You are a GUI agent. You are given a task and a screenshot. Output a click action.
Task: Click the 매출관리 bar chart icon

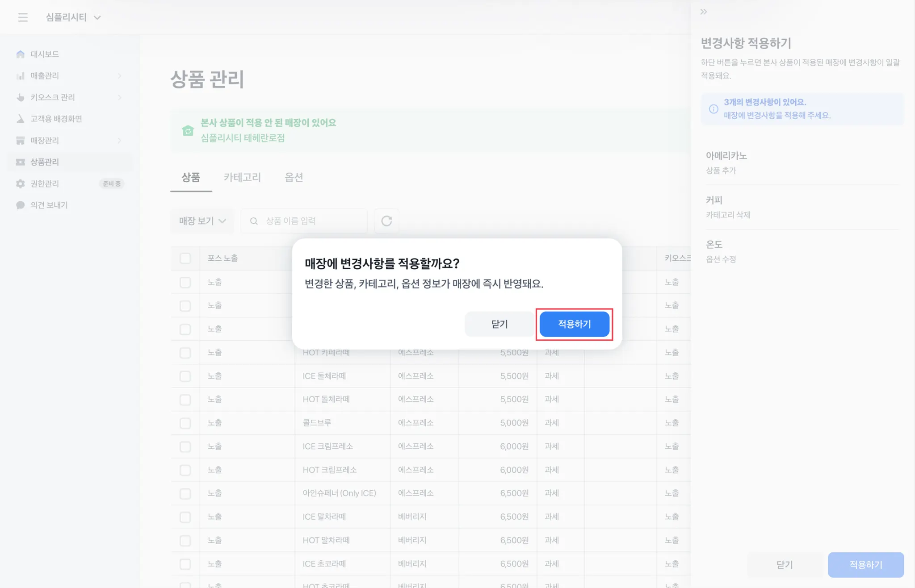20,76
